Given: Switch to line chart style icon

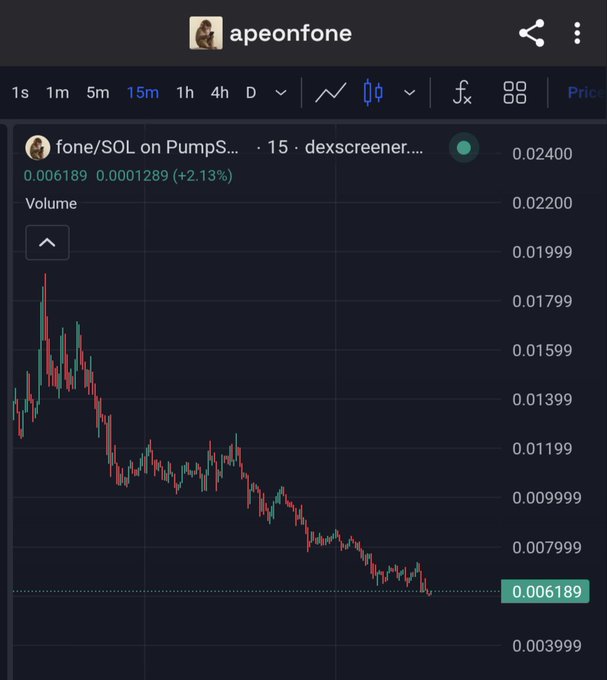Looking at the screenshot, I should (330, 92).
